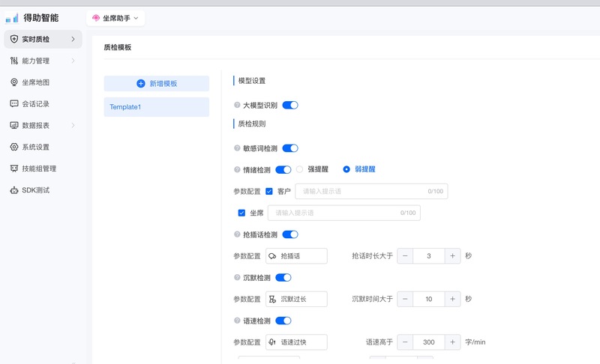Click the icon beside 技能组管理
600x364 pixels.
coord(14,169)
